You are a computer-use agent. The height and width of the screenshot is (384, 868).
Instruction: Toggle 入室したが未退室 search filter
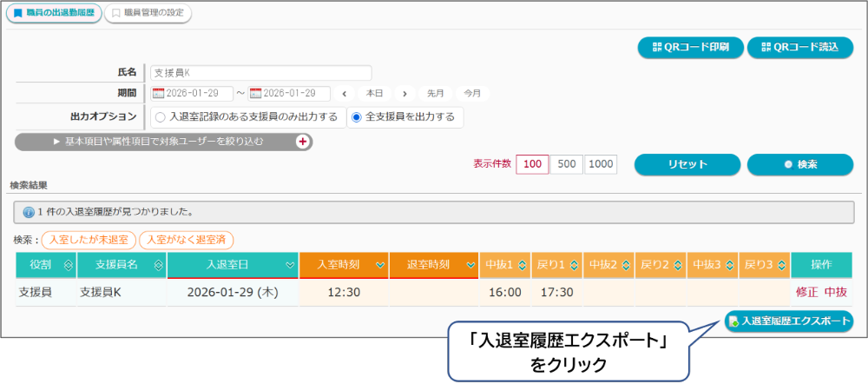(x=89, y=239)
